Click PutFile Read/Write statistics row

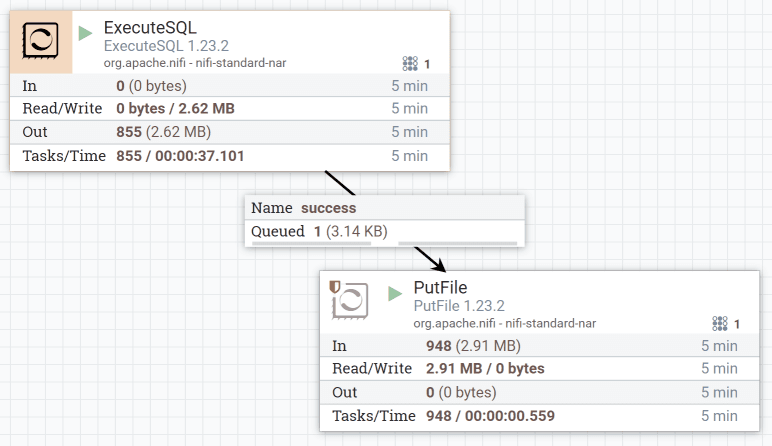pyautogui.click(x=540, y=368)
